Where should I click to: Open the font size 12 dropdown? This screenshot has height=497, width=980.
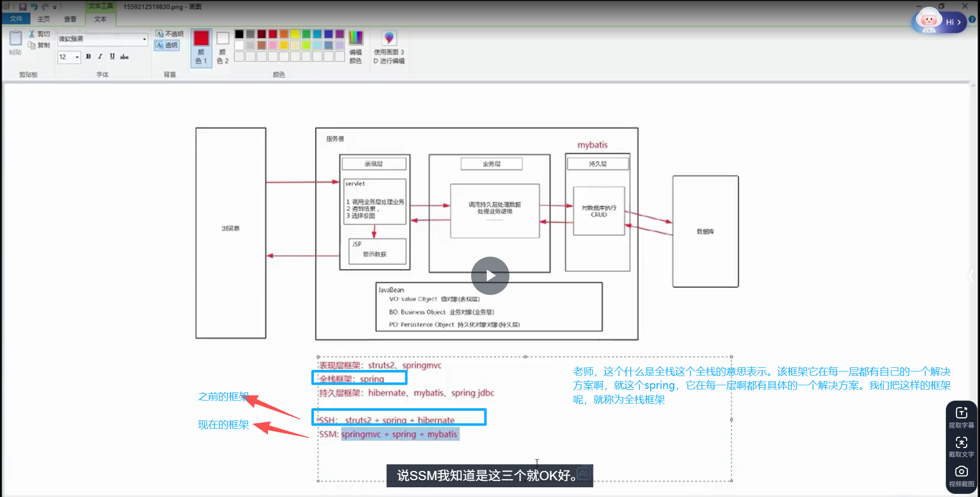click(77, 57)
